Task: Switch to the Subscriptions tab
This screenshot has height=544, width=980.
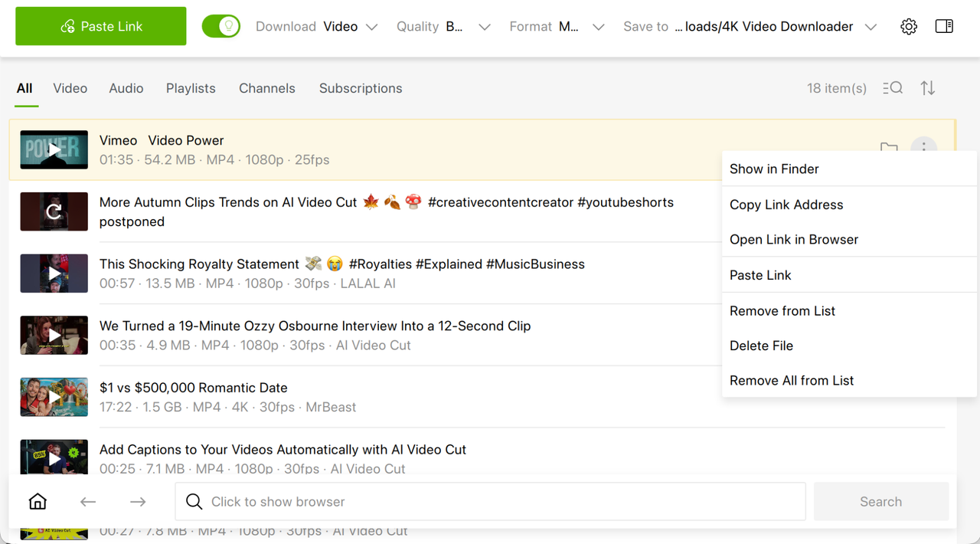Action: (361, 88)
